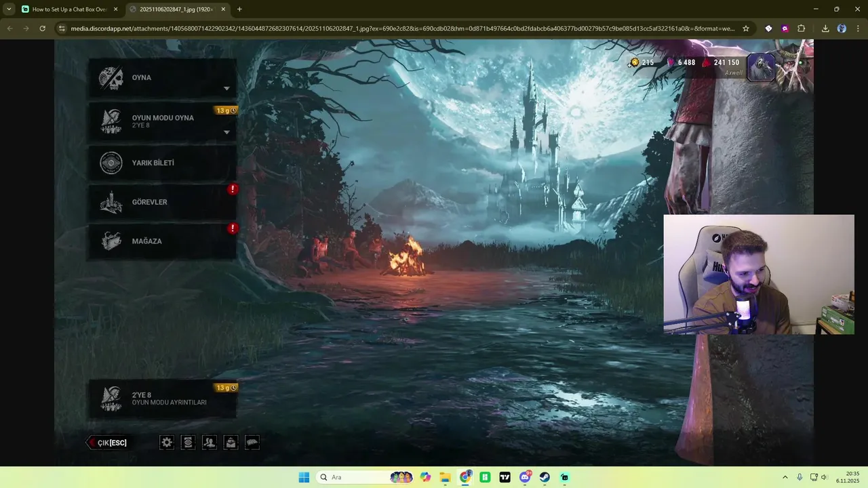
Task: Open the eye emblem archive icon
Action: [189, 443]
